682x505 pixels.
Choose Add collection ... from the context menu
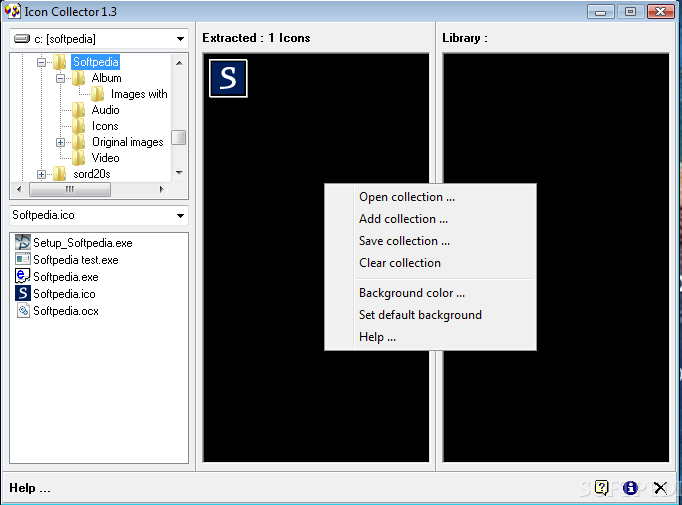pos(430,219)
